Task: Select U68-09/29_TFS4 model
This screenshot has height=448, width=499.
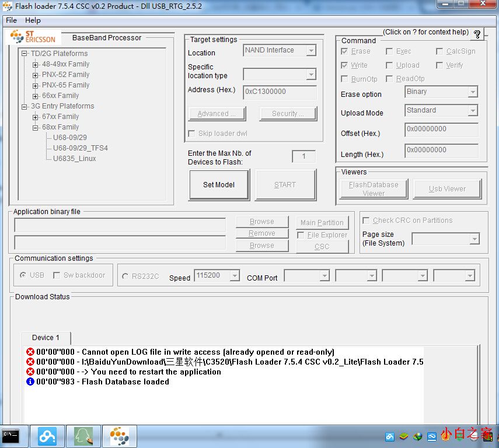Action: click(x=80, y=148)
